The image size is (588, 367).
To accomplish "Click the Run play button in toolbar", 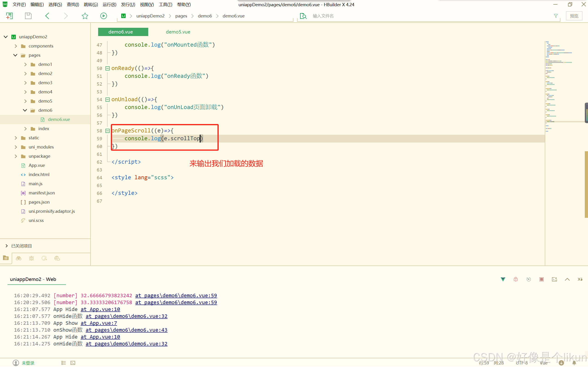I will tap(103, 16).
